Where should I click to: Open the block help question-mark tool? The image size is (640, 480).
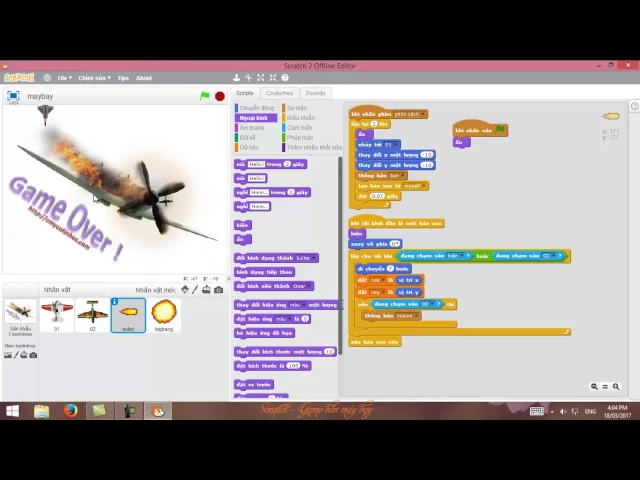[x=285, y=78]
